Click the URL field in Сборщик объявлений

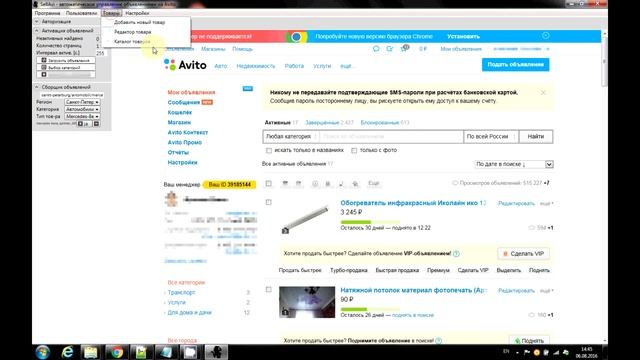(71, 95)
